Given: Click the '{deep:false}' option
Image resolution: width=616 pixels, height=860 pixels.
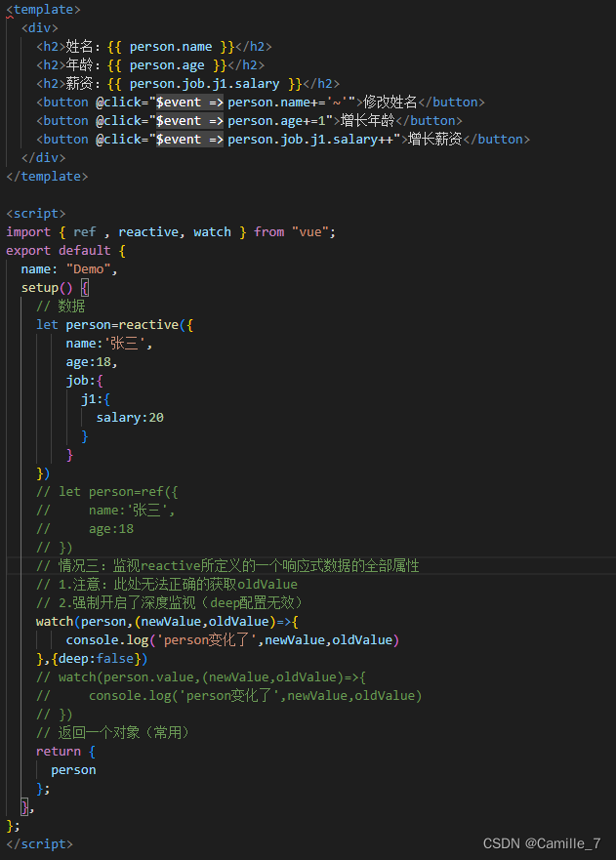Looking at the screenshot, I should click(96, 659).
